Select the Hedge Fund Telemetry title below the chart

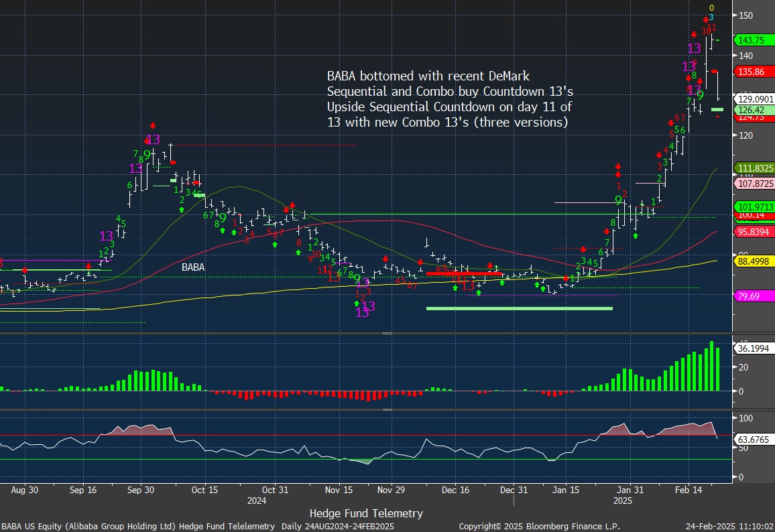(x=366, y=513)
